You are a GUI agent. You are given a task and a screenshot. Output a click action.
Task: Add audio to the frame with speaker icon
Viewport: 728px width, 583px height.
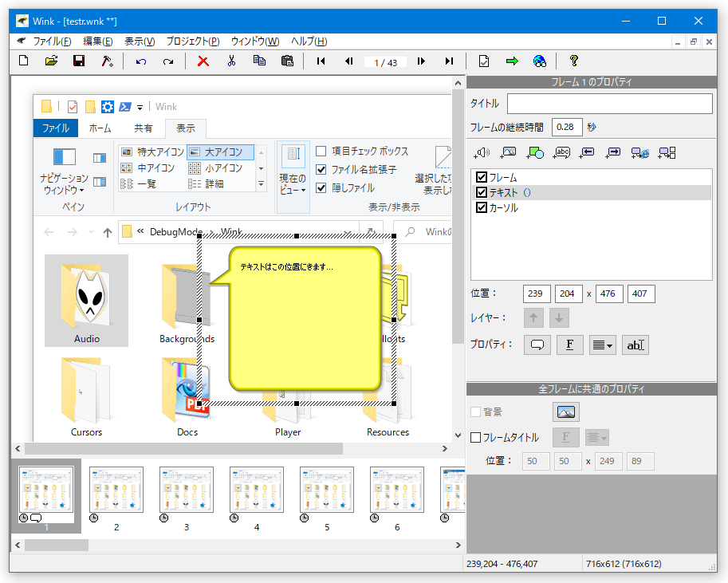[482, 152]
